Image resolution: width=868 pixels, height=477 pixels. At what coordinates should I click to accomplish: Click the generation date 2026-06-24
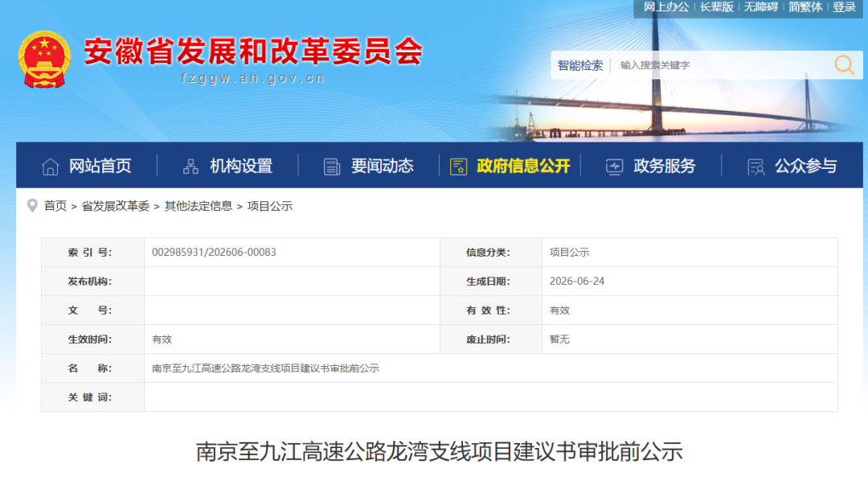pyautogui.click(x=577, y=282)
